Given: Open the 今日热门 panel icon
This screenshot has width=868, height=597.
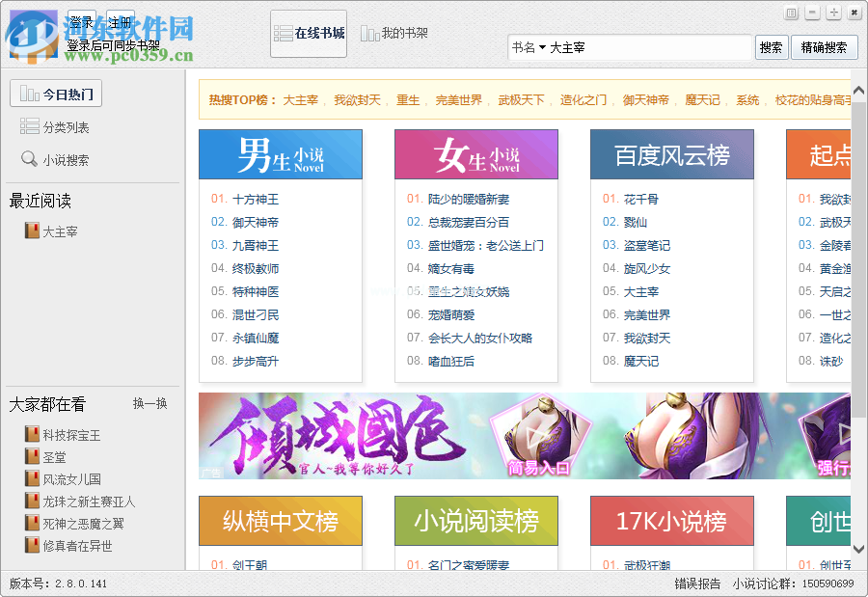Looking at the screenshot, I should click(x=29, y=92).
